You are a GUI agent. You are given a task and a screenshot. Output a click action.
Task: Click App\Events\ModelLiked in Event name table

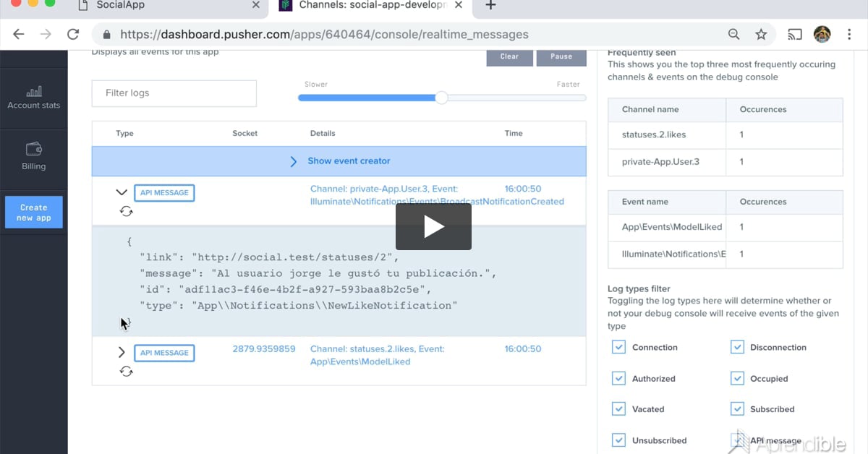pos(672,227)
